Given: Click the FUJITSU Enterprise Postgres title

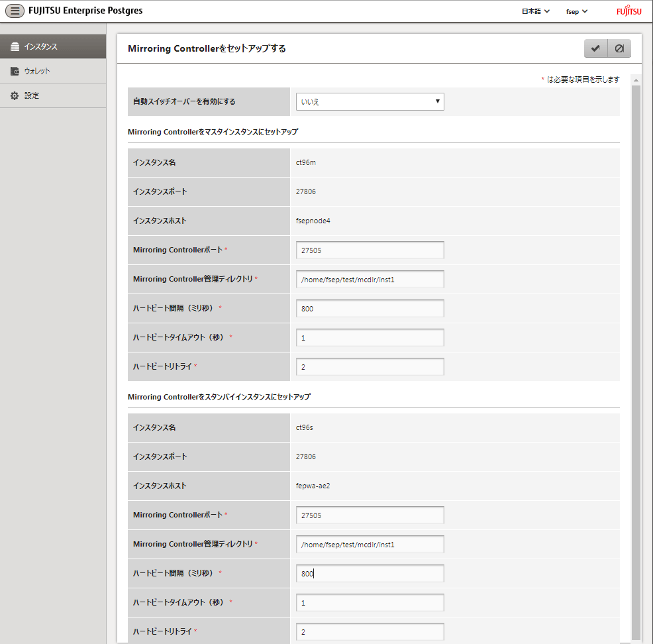Looking at the screenshot, I should (85, 11).
